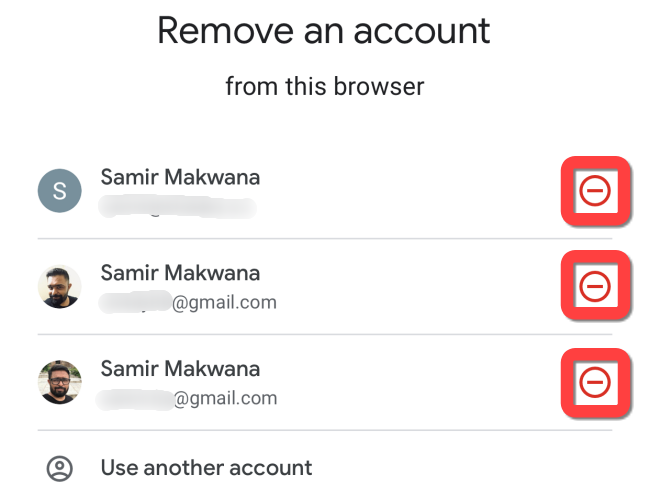Click the Samir Makwana name in the middle account
The image size is (650, 500).
pos(180,273)
